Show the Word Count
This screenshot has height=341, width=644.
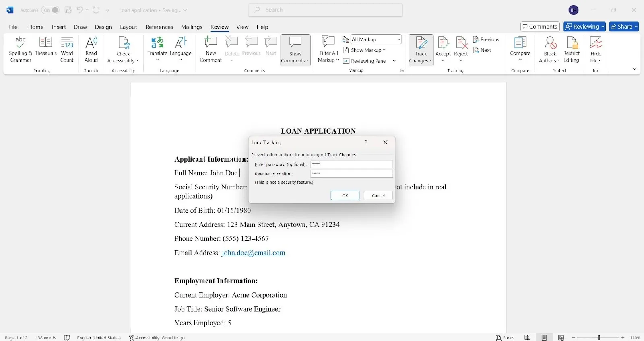(x=67, y=49)
